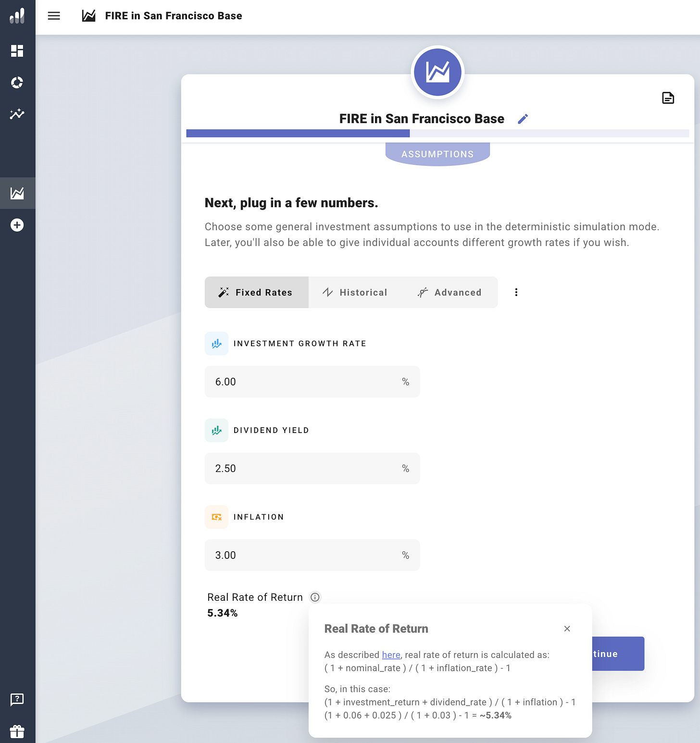Open the hamburger navigation menu
This screenshot has width=700, height=743.
pos(54,16)
